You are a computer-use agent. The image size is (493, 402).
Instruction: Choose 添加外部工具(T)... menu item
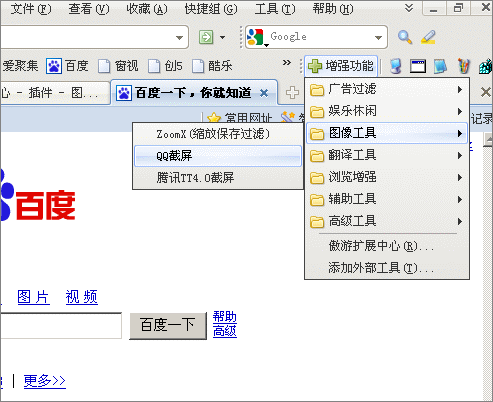pos(387,268)
